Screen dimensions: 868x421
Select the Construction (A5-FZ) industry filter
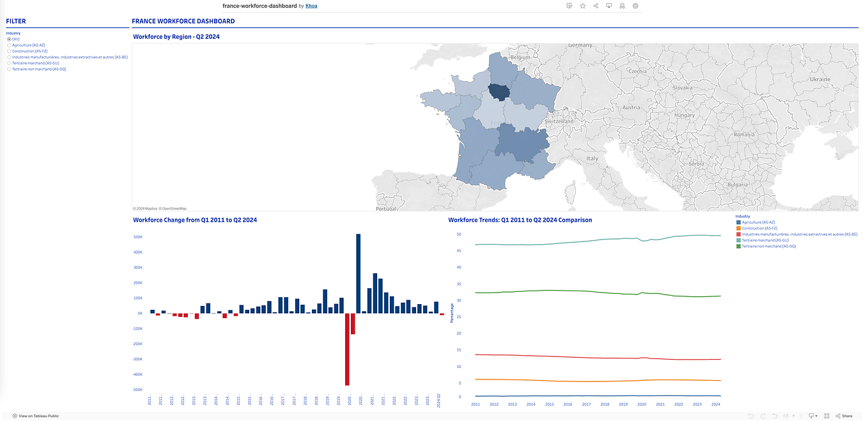(9, 50)
